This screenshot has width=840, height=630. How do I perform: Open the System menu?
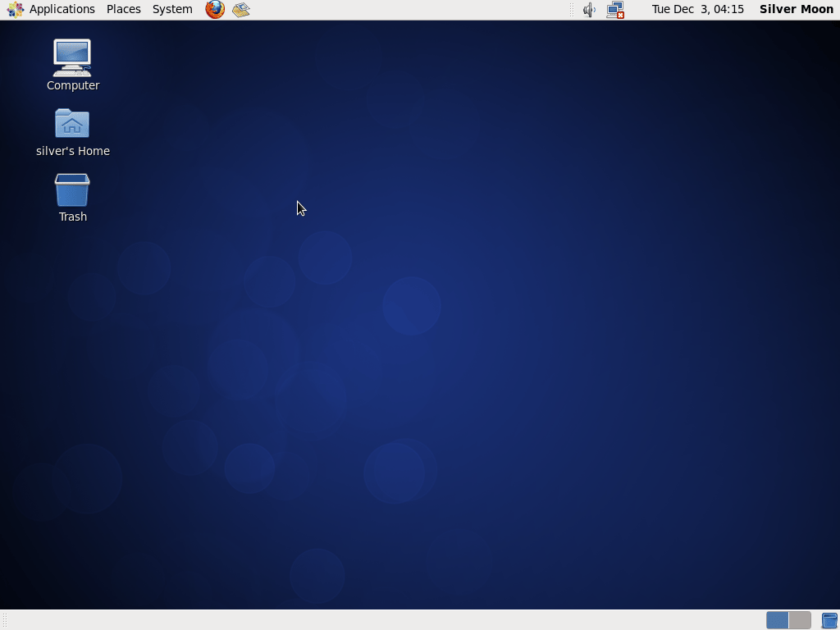click(172, 10)
